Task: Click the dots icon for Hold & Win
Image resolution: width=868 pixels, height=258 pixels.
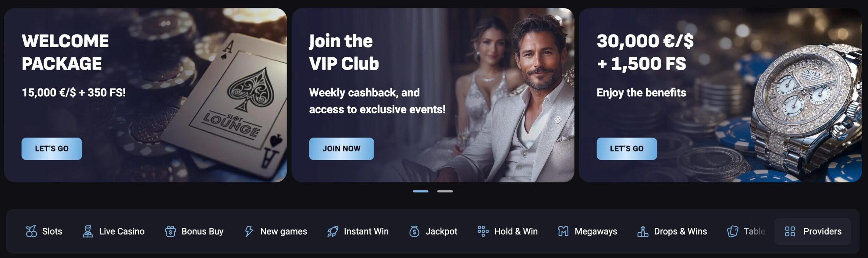Action: [483, 231]
